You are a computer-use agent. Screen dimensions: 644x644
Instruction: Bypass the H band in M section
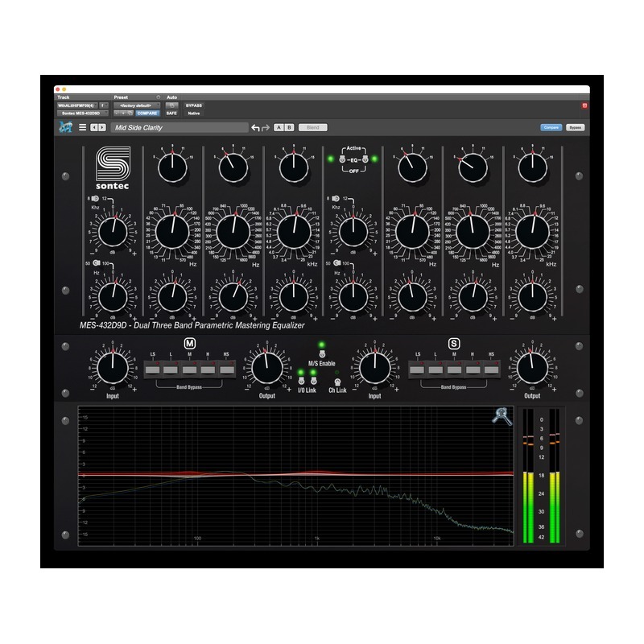pyautogui.click(x=208, y=369)
